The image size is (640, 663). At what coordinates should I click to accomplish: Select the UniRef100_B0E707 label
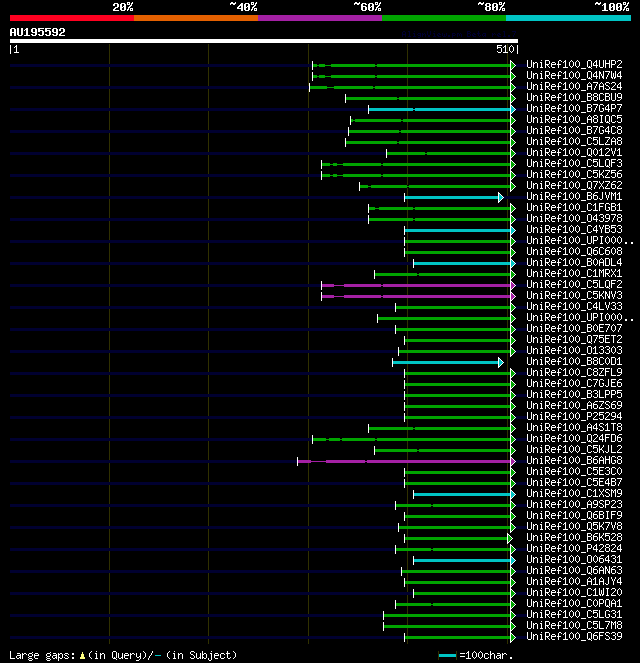coord(574,328)
